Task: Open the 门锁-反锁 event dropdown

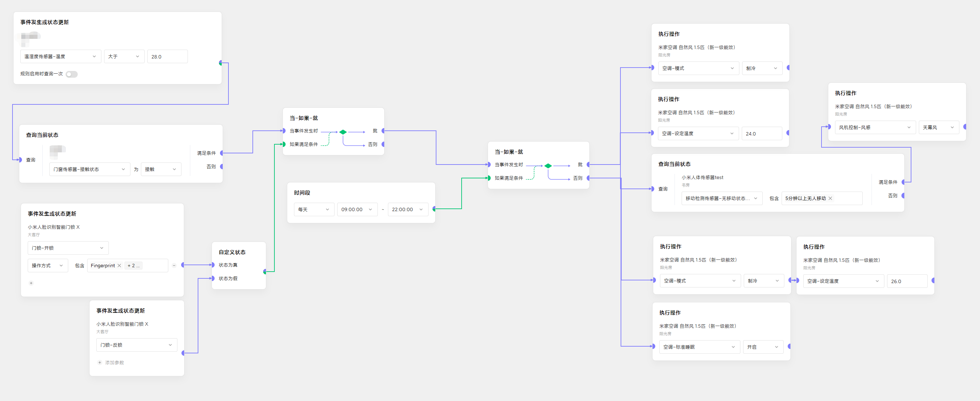Action: click(136, 345)
